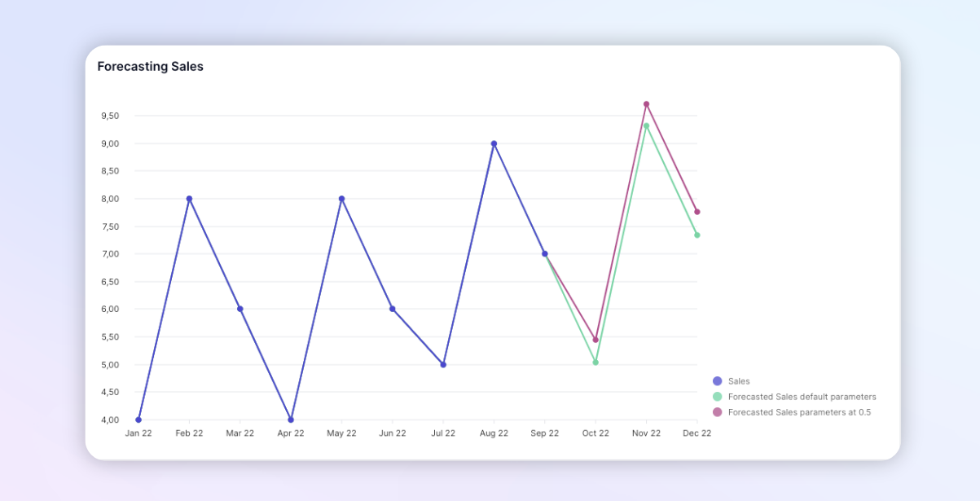Click the Sales data point for May 22
Viewport: 980px width, 501px height.
coord(341,199)
